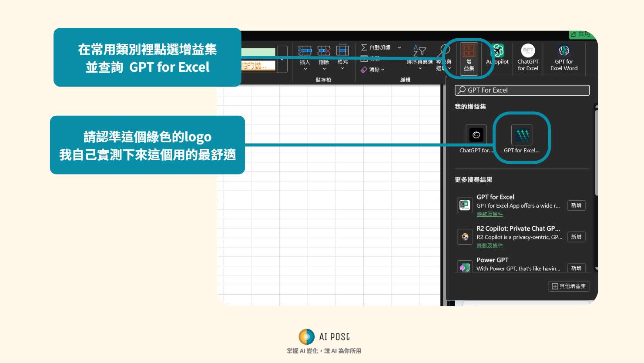This screenshot has width=644, height=363.
Task: Click the R2 Copilot result icon
Action: tap(465, 237)
